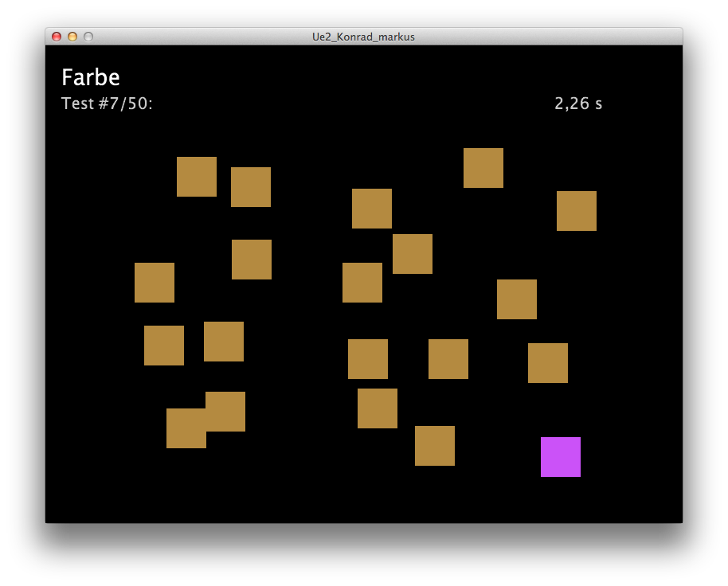Pick the rightmost tan square

coord(576,211)
